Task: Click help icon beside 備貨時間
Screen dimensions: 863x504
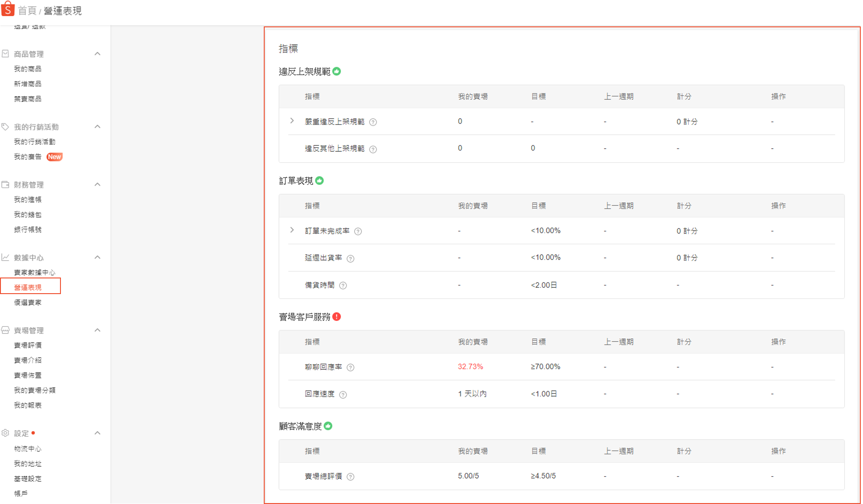Action: (343, 286)
